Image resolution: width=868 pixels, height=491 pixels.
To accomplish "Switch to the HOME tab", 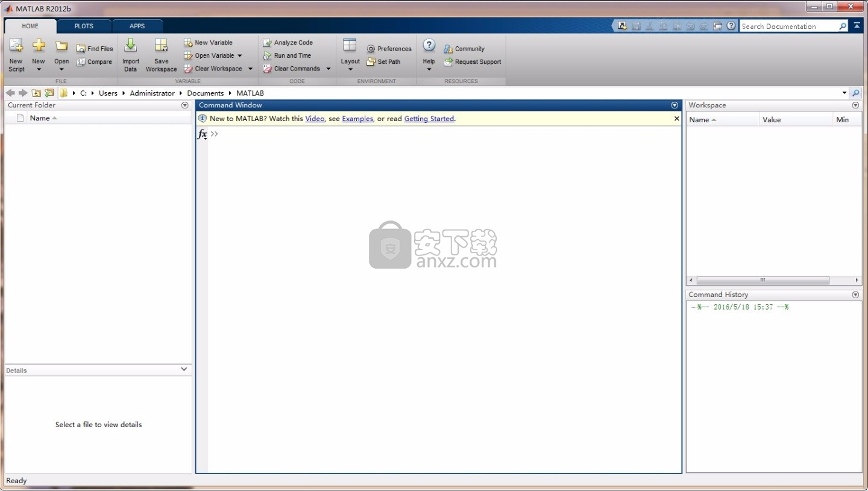I will 30,26.
